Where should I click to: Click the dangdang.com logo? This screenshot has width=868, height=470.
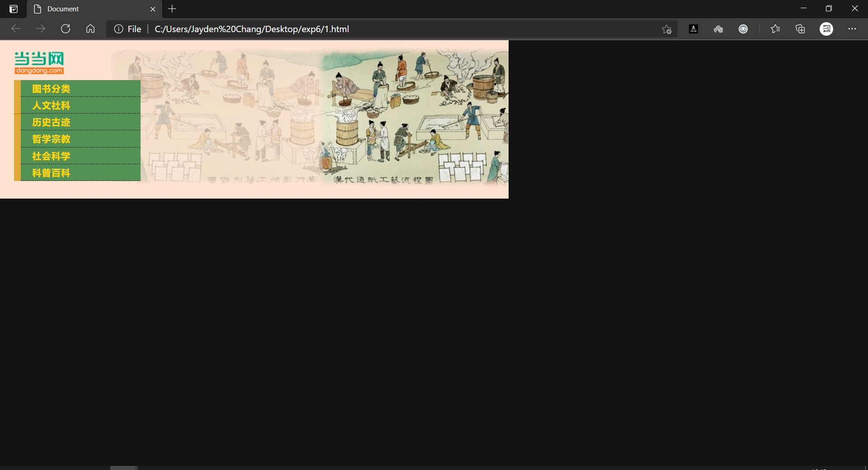[39, 63]
